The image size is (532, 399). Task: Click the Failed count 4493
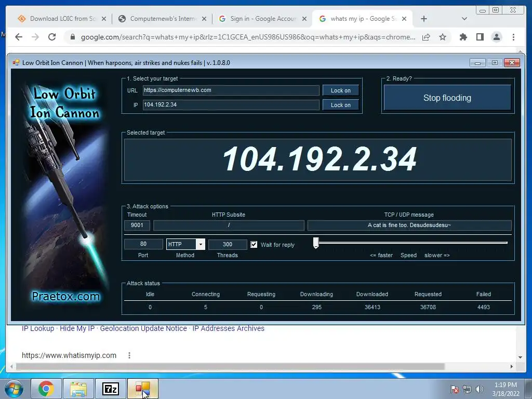click(x=484, y=307)
